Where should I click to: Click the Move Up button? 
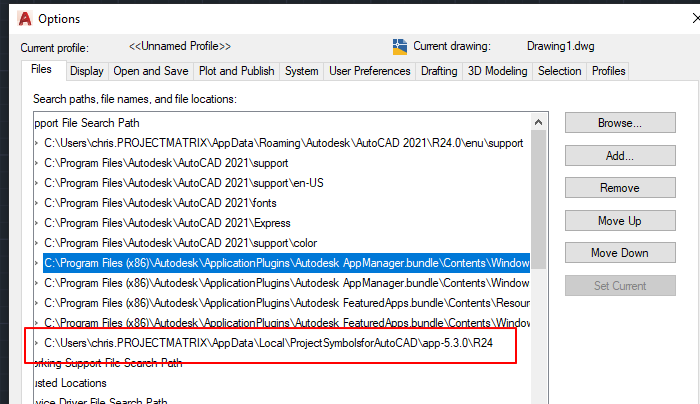pyautogui.click(x=620, y=221)
